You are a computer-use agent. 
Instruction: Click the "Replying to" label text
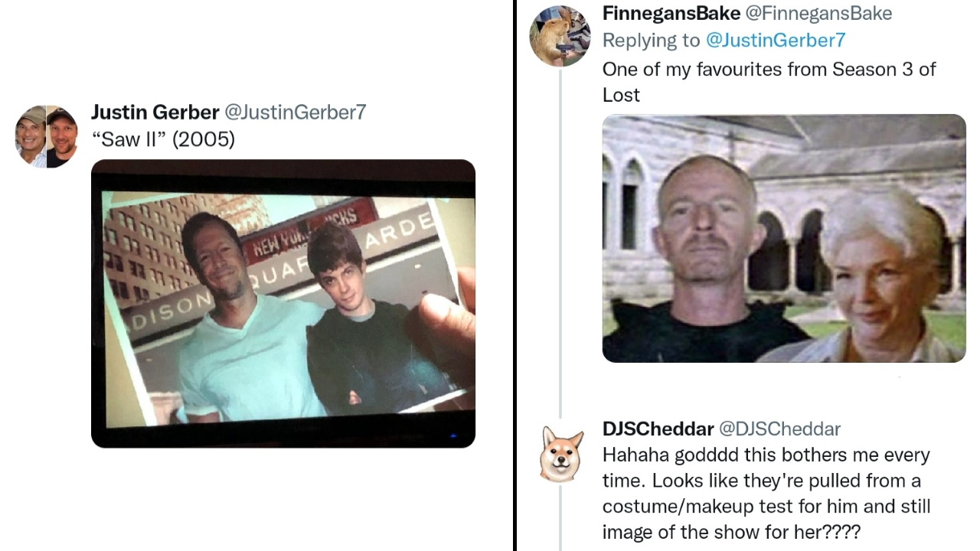(651, 40)
